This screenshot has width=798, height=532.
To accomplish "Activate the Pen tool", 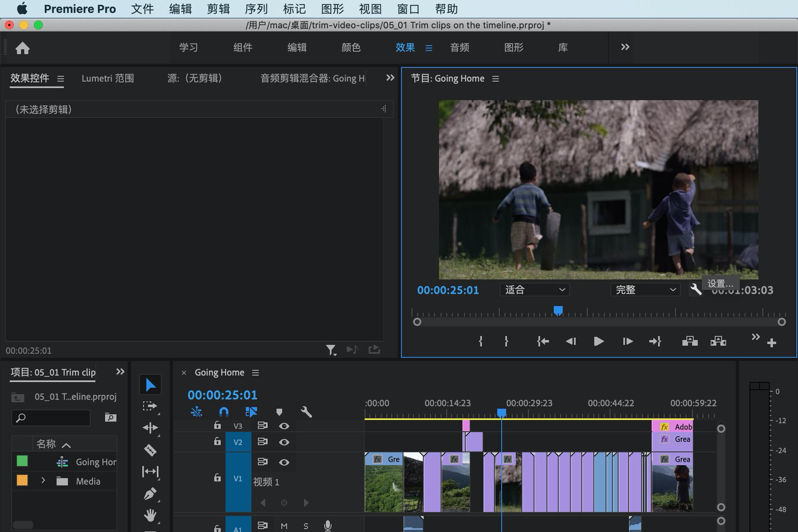I will (150, 494).
